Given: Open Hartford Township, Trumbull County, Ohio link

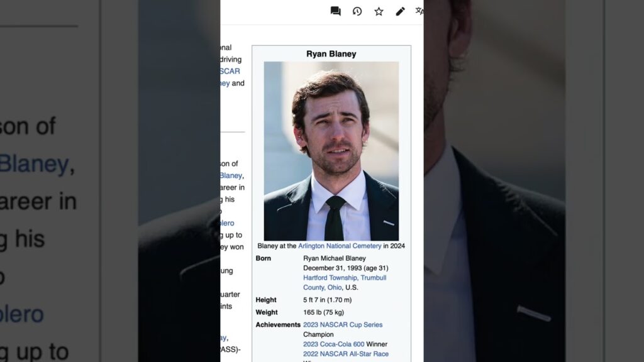Looking at the screenshot, I should point(345,283).
